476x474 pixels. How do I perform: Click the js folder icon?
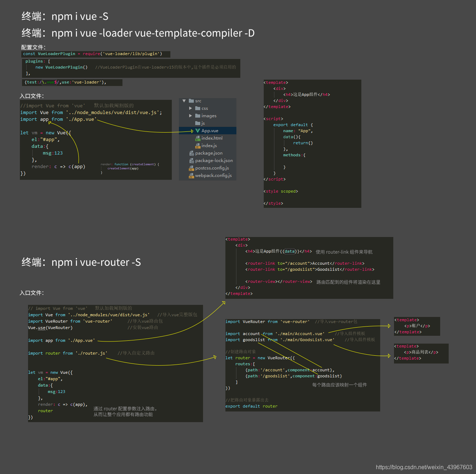pyautogui.click(x=198, y=123)
